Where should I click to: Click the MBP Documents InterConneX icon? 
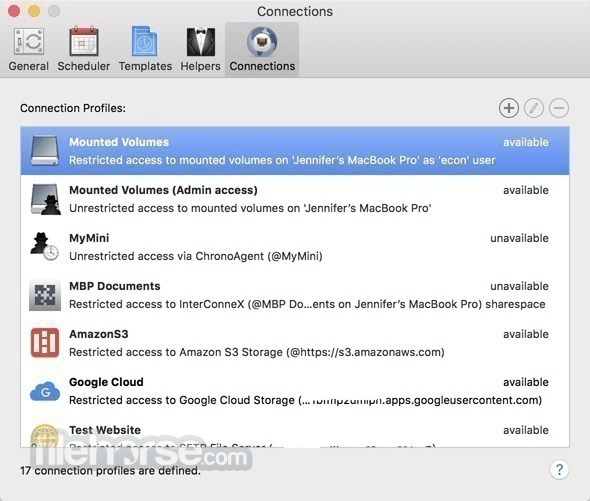coord(45,295)
